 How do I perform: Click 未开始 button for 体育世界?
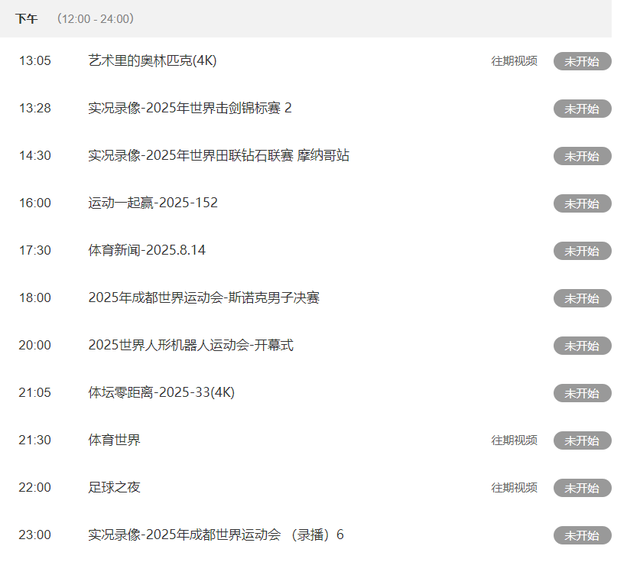click(582, 440)
